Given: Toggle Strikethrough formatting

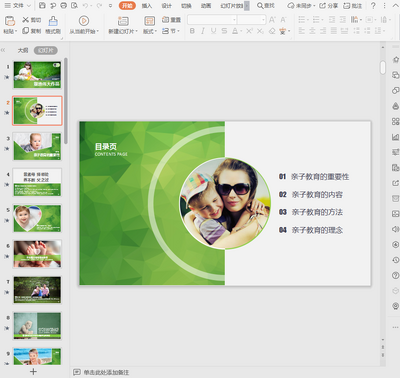Looking at the screenshot, I should pyautogui.click(x=224, y=31).
